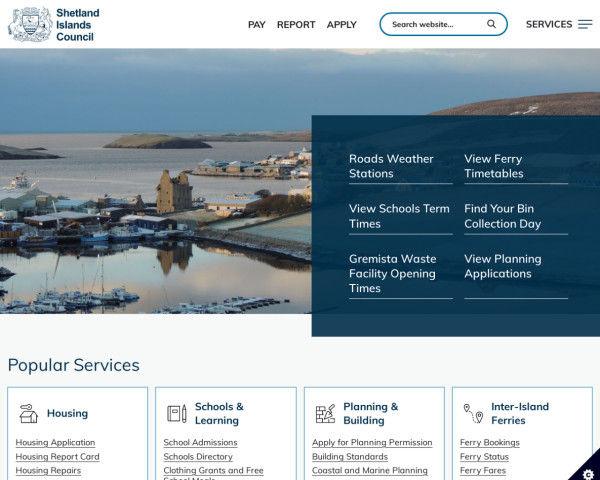Screen dimensions: 600x480
Task: Click the Inter-Island Ferries route icon
Action: point(473,414)
